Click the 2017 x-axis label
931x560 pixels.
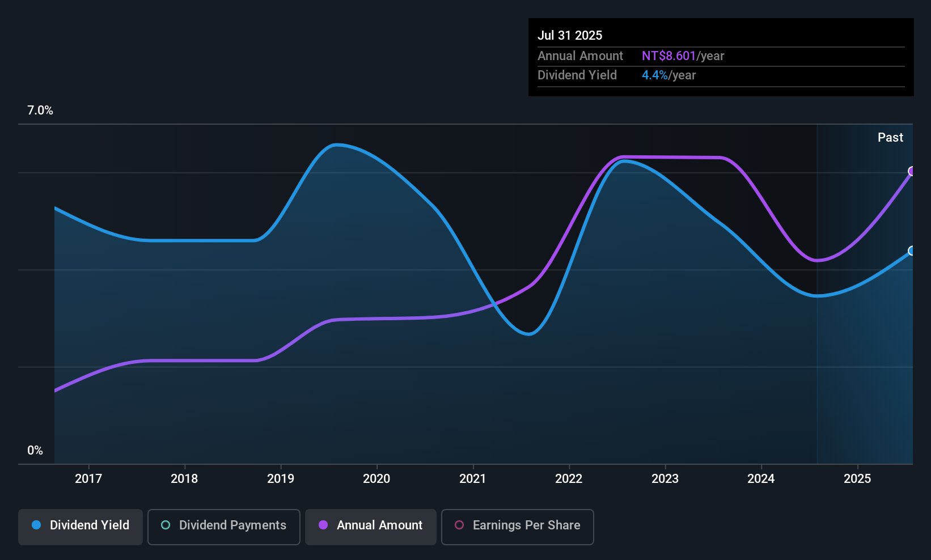point(88,478)
